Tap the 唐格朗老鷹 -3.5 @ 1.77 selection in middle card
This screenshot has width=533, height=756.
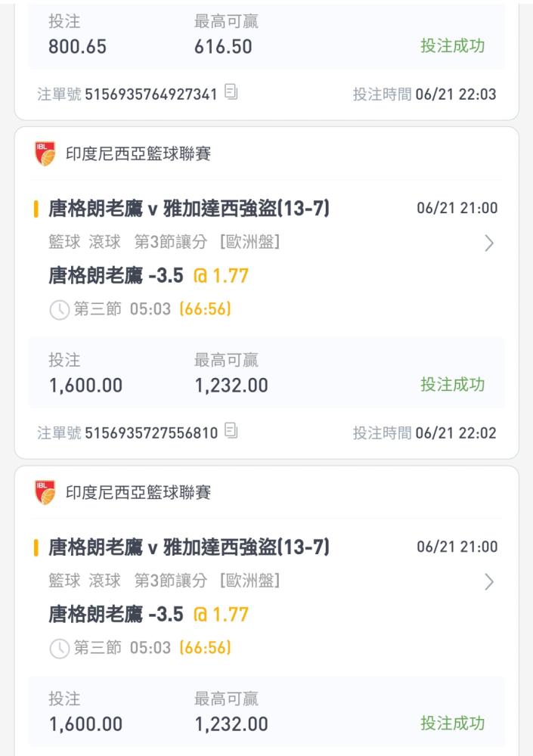pos(149,276)
